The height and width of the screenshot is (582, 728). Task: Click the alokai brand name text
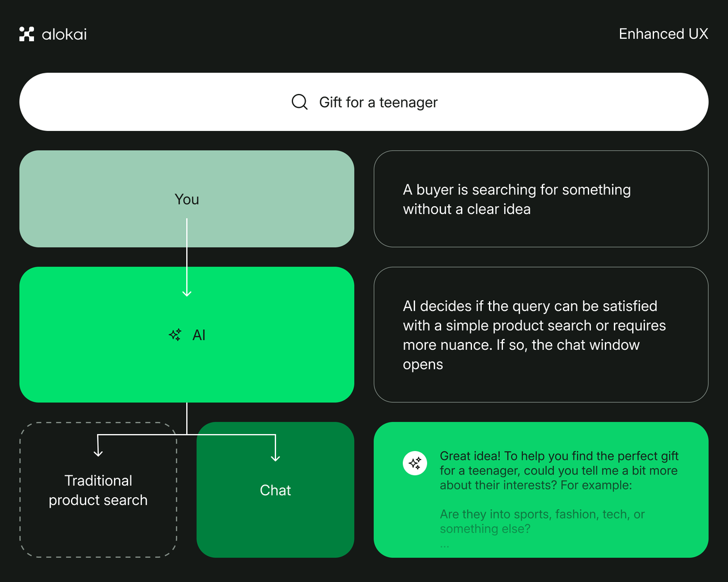(64, 35)
